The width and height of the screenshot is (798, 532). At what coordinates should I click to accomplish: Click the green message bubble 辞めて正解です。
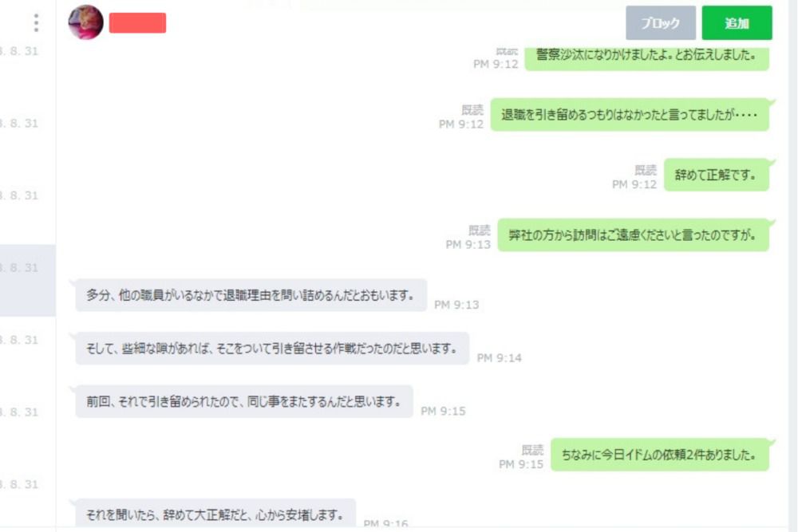716,175
